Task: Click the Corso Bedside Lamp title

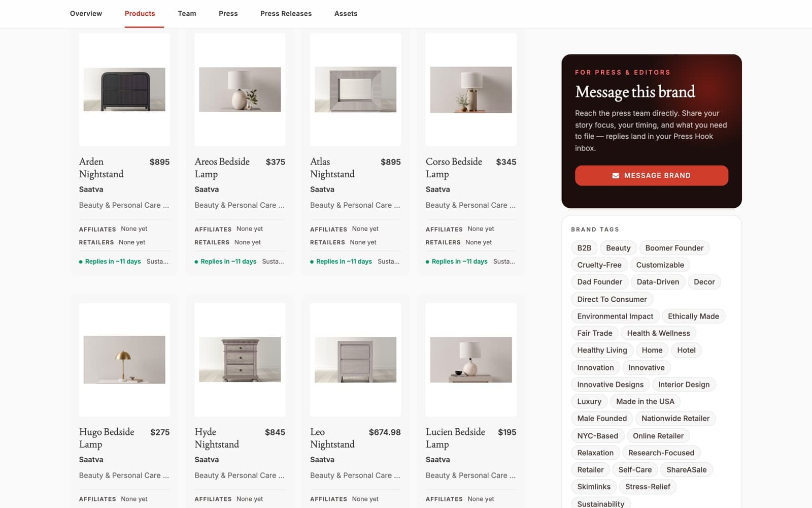Action: point(454,168)
